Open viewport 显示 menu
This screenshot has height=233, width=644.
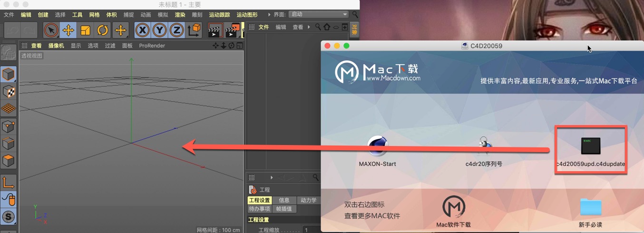[76, 46]
